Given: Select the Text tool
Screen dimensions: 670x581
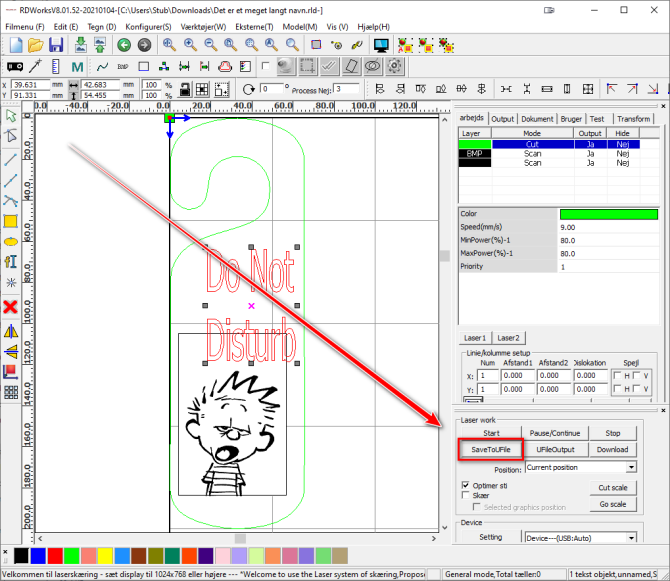Looking at the screenshot, I should click(11, 261).
